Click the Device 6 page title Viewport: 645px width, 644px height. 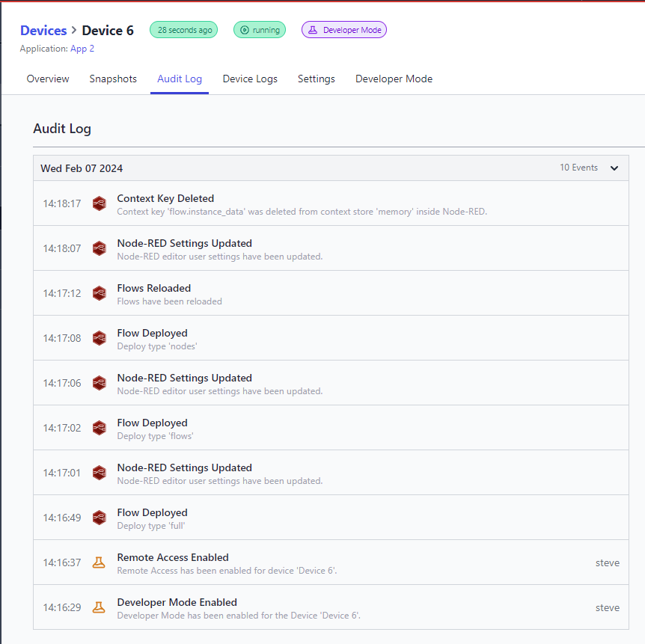[x=108, y=31]
